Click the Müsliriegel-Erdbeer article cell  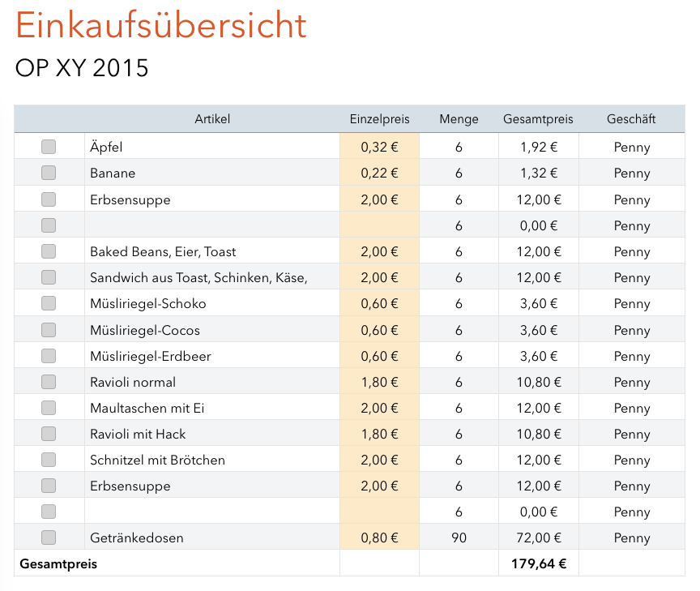151,356
